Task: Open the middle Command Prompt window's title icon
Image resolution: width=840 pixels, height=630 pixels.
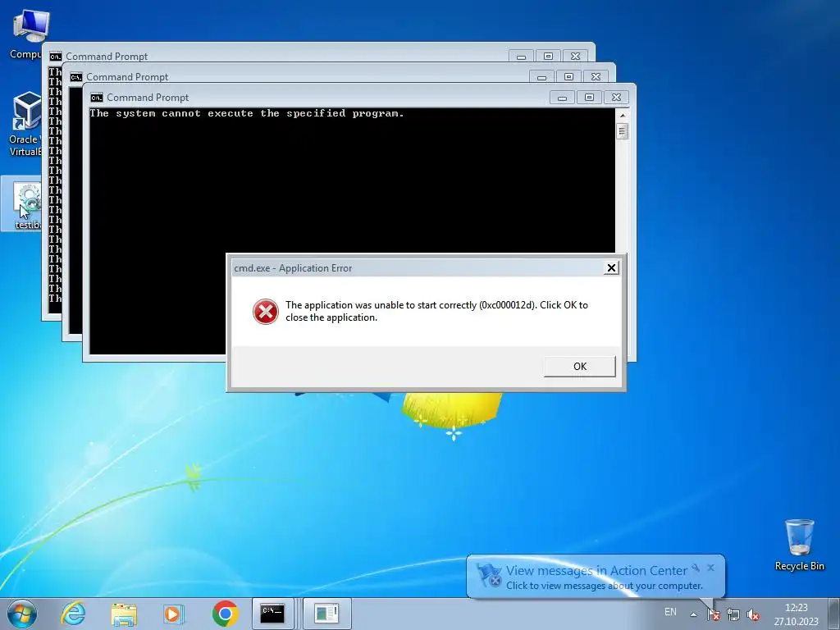Action: (x=76, y=77)
